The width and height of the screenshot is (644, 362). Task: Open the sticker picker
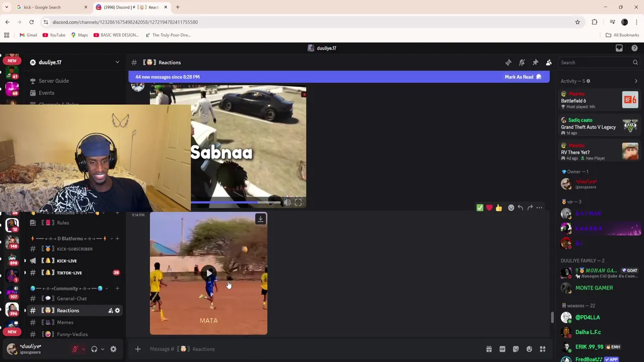tap(516, 349)
